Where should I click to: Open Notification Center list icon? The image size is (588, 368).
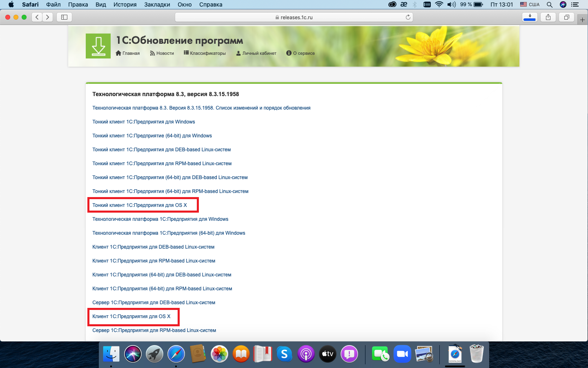[x=575, y=4]
